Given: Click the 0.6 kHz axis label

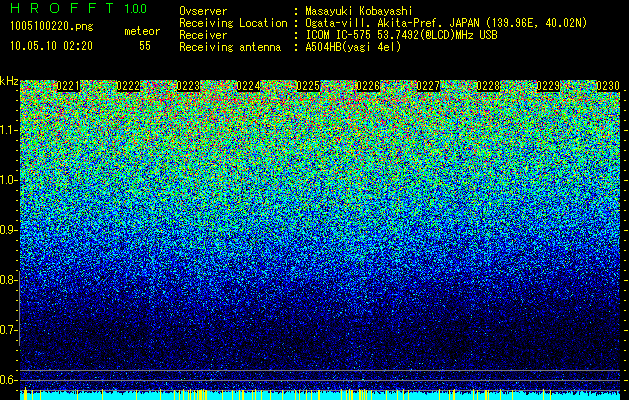Looking at the screenshot, I should [x=9, y=380].
